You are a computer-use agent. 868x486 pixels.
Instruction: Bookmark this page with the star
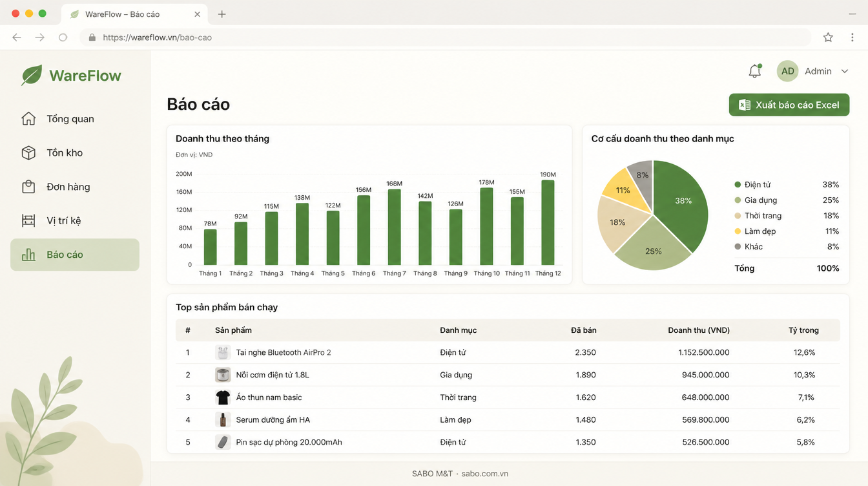(x=828, y=37)
